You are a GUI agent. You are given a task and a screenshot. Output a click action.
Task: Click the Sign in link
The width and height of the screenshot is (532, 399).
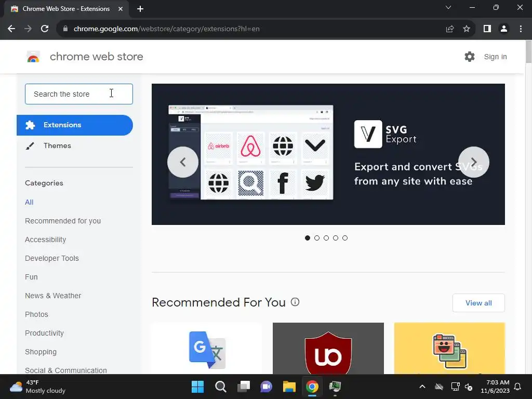pos(495,57)
